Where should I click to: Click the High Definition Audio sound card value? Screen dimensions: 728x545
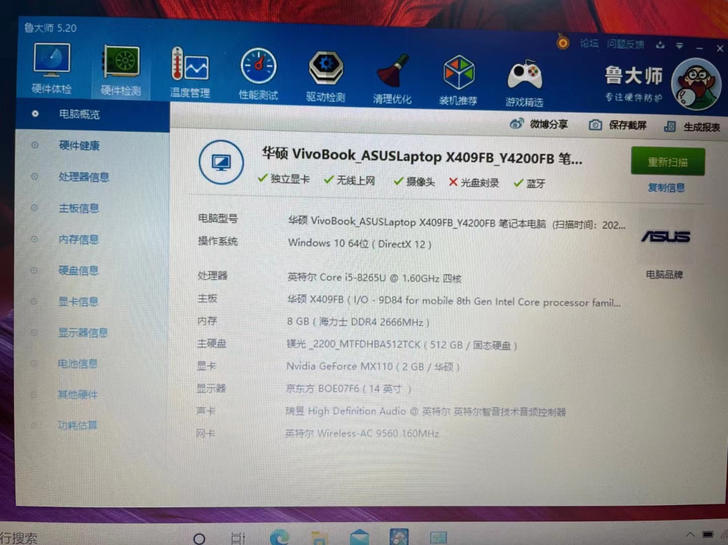click(425, 411)
